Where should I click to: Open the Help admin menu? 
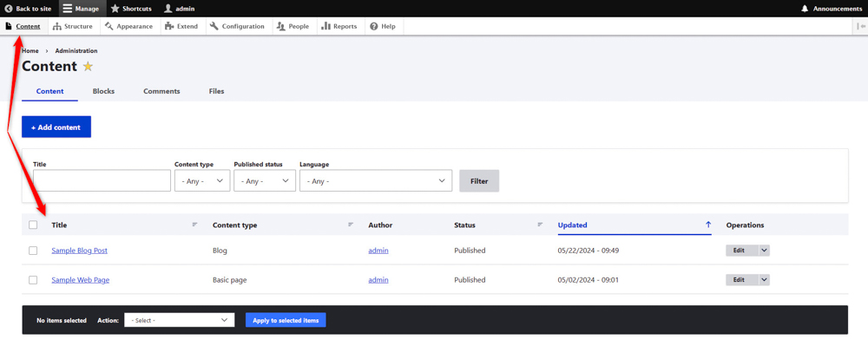pos(383,26)
